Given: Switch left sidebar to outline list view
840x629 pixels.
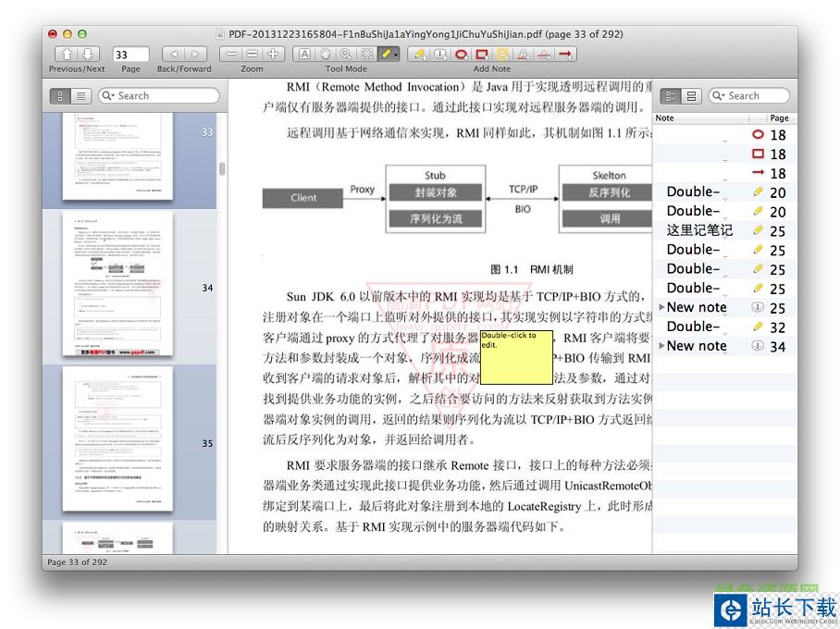Looking at the screenshot, I should [x=80, y=95].
